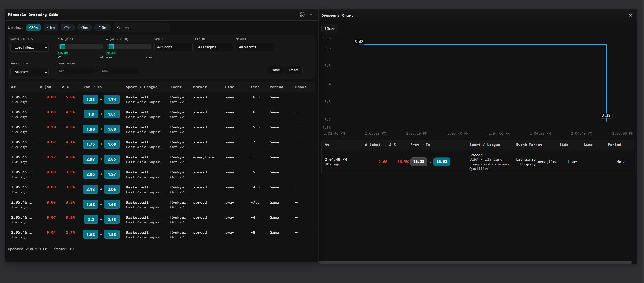Focus the Search input field
Image resolution: width=644 pixels, height=283 pixels.
(142, 28)
